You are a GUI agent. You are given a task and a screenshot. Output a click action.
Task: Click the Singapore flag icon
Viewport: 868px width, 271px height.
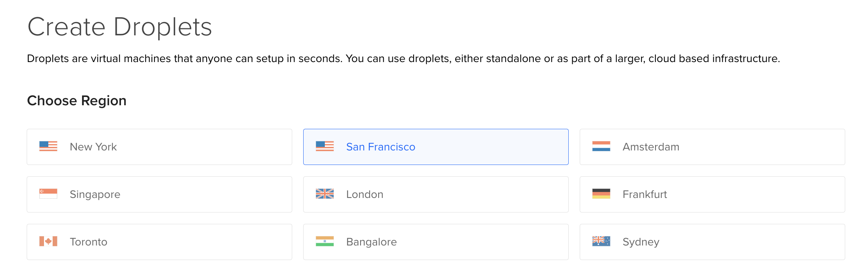point(48,194)
